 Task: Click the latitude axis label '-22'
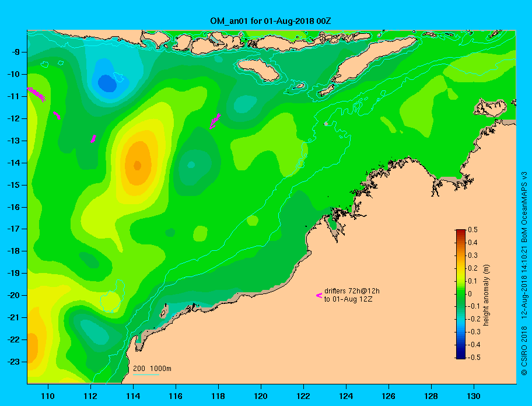pos(14,340)
